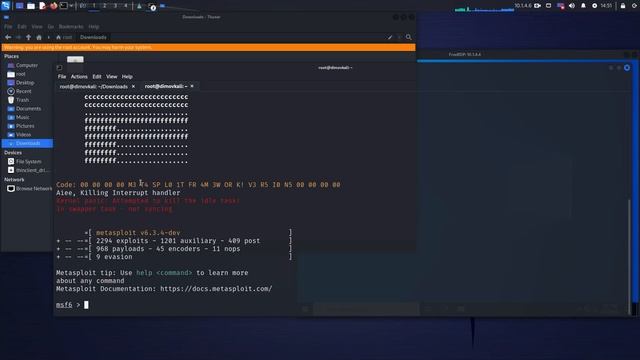
Task: Click the screen recorder tray icon
Action: click(x=537, y=6)
